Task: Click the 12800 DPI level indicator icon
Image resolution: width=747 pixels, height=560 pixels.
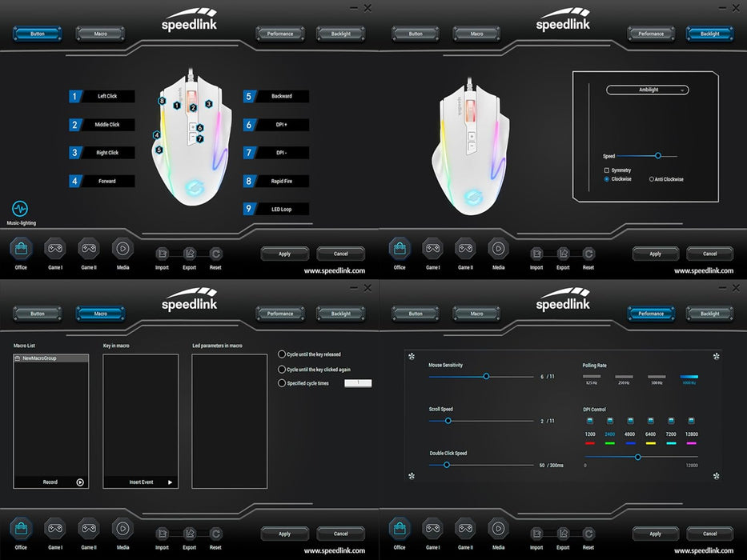Action: click(692, 421)
